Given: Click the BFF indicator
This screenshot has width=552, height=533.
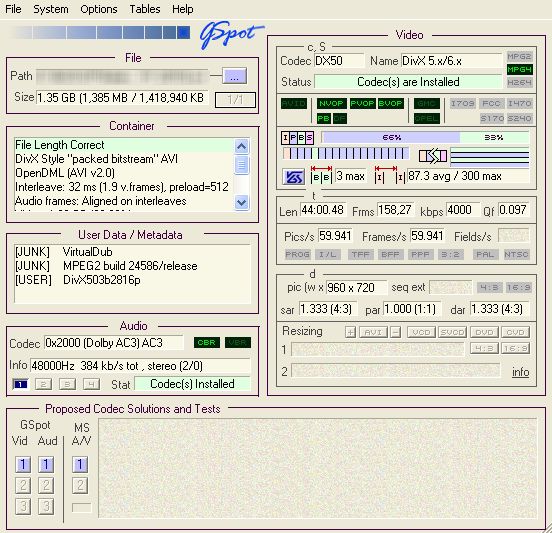Looking at the screenshot, I should tap(390, 254).
